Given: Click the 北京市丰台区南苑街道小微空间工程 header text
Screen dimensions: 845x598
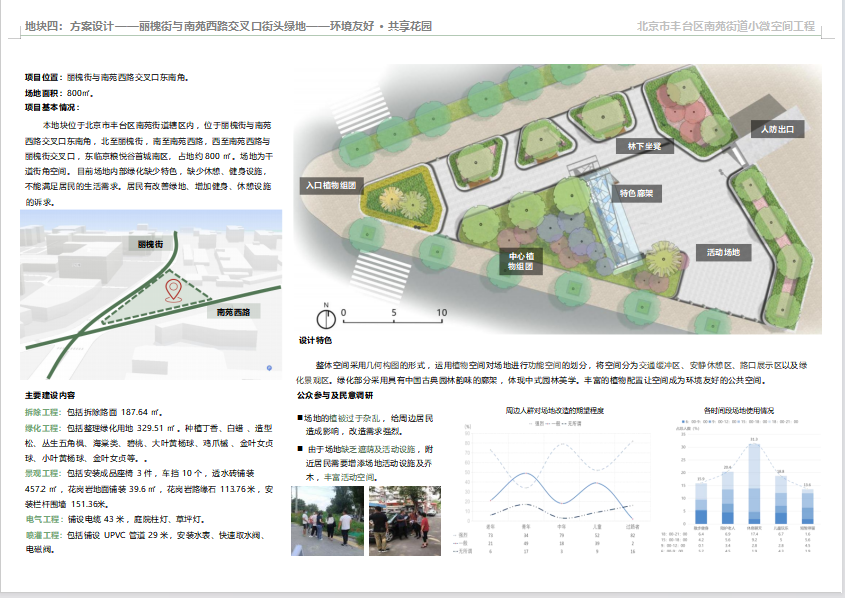Looking at the screenshot, I should coord(727,26).
